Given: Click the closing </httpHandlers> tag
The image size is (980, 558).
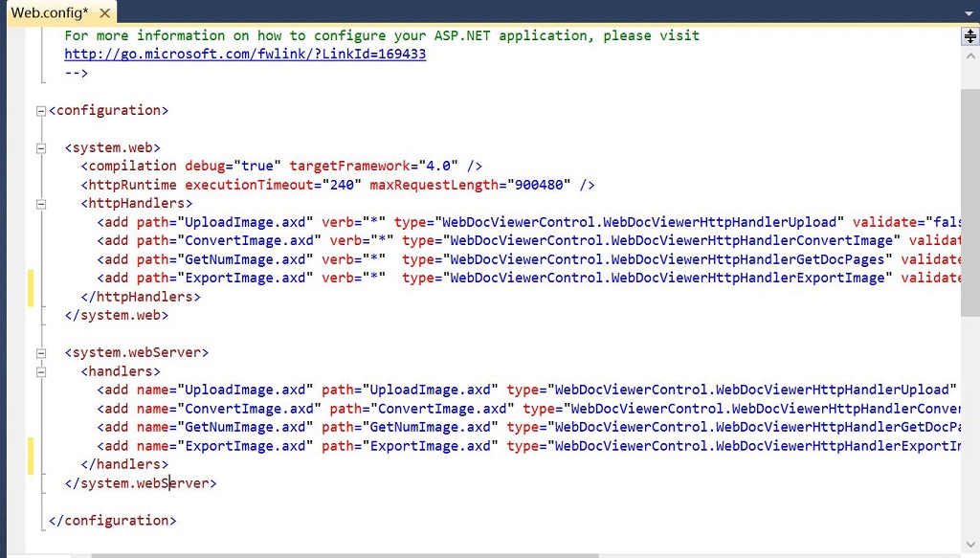Looking at the screenshot, I should coord(141,297).
